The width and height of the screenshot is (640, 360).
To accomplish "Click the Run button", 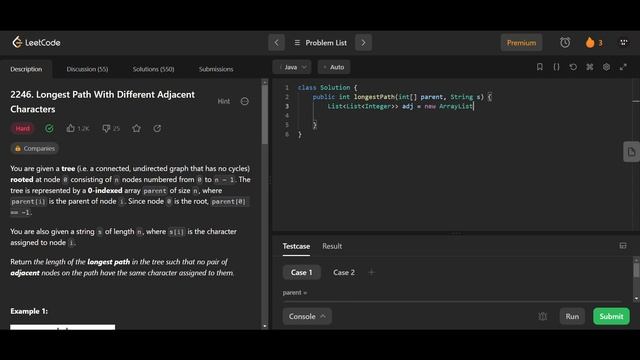I will (x=572, y=316).
